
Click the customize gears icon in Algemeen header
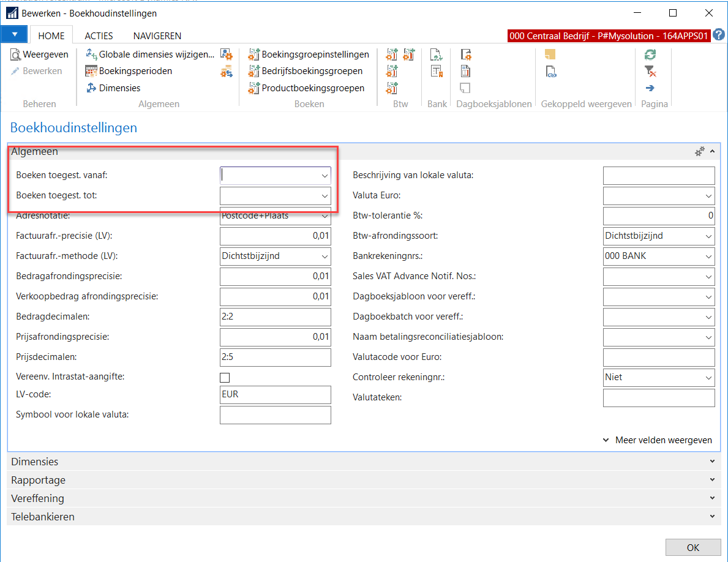(x=699, y=151)
